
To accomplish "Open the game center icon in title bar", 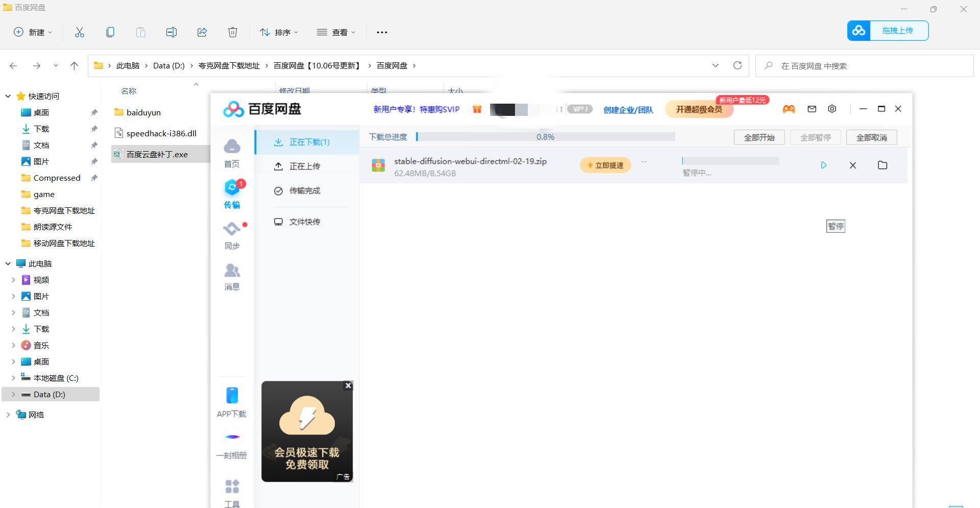I will [x=789, y=109].
